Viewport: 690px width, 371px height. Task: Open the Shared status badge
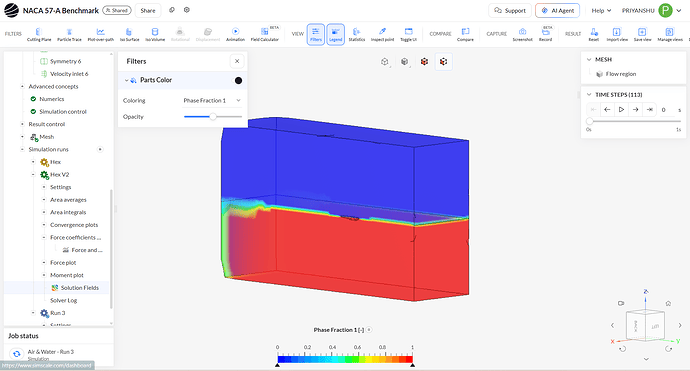coord(117,10)
